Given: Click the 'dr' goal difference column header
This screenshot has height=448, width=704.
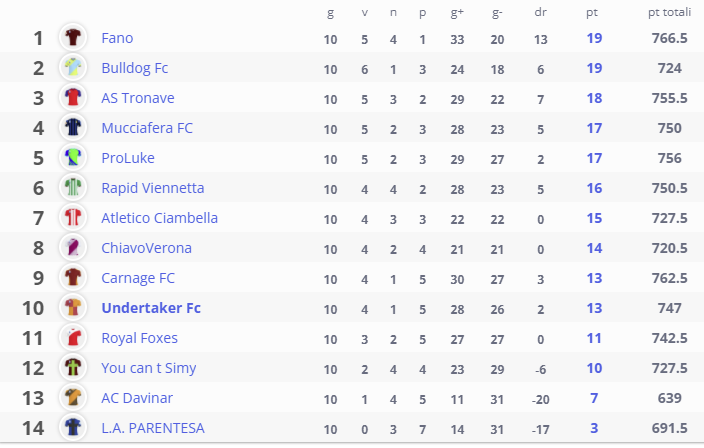Looking at the screenshot, I should point(541,12).
